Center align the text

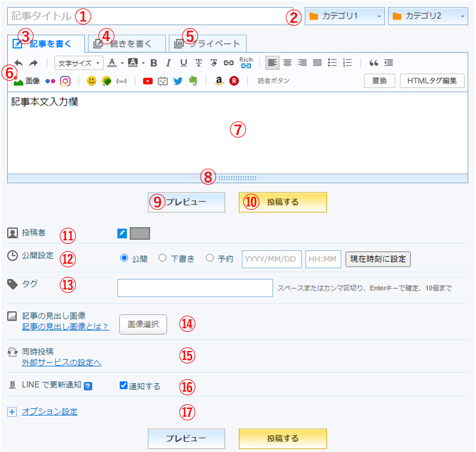pyautogui.click(x=287, y=63)
